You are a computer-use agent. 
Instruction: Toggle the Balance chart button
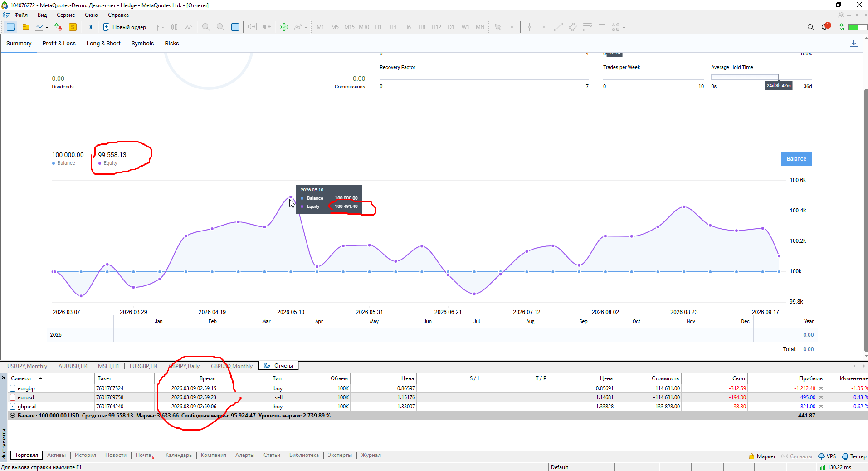796,159
